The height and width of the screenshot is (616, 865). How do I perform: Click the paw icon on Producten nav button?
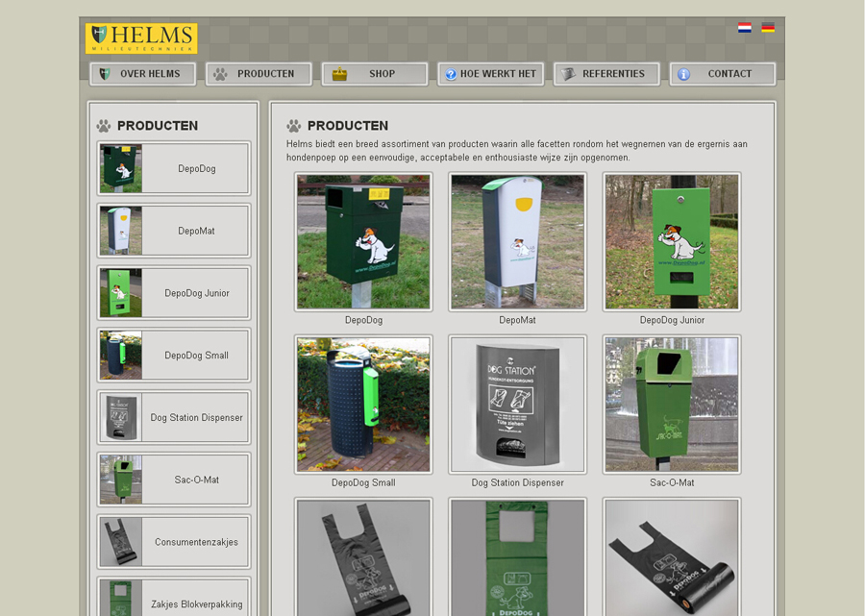[220, 74]
